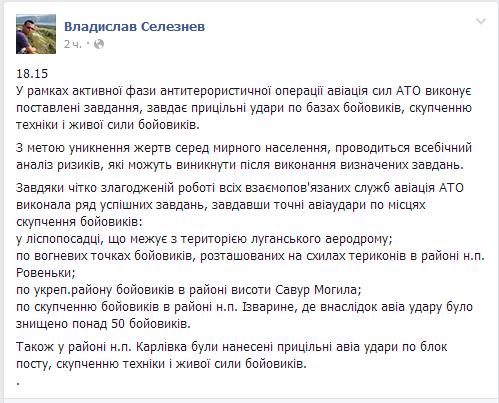Open Владислав Селезнев's profile photo

click(x=36, y=34)
